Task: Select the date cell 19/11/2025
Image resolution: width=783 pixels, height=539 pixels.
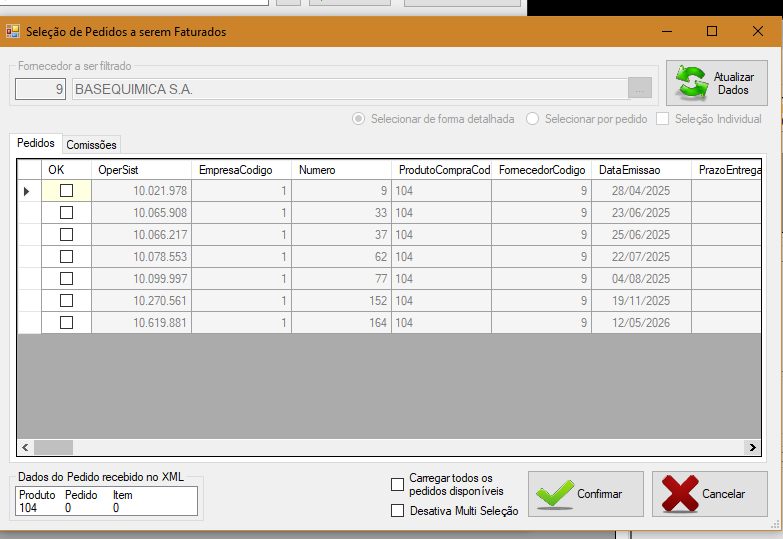Action: point(641,301)
